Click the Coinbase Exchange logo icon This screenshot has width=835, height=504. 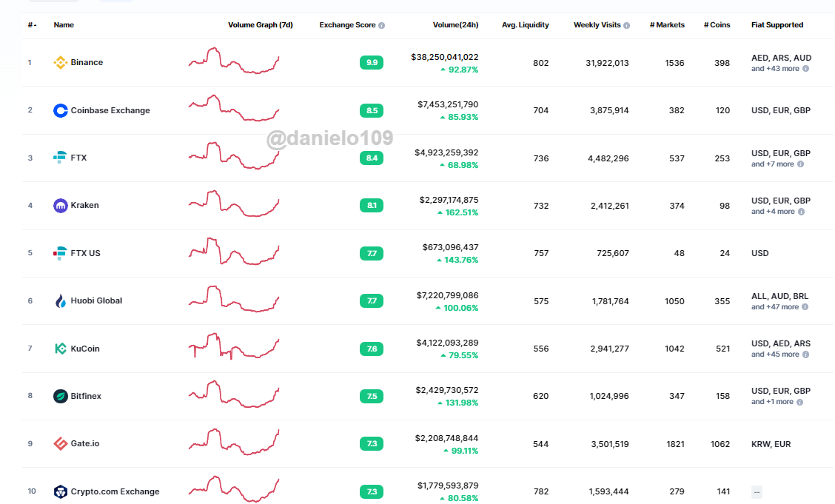[x=60, y=110]
